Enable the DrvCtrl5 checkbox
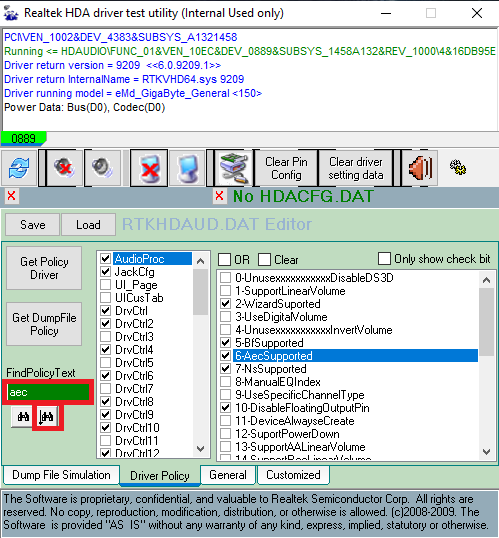The width and height of the screenshot is (499, 538). 105,363
